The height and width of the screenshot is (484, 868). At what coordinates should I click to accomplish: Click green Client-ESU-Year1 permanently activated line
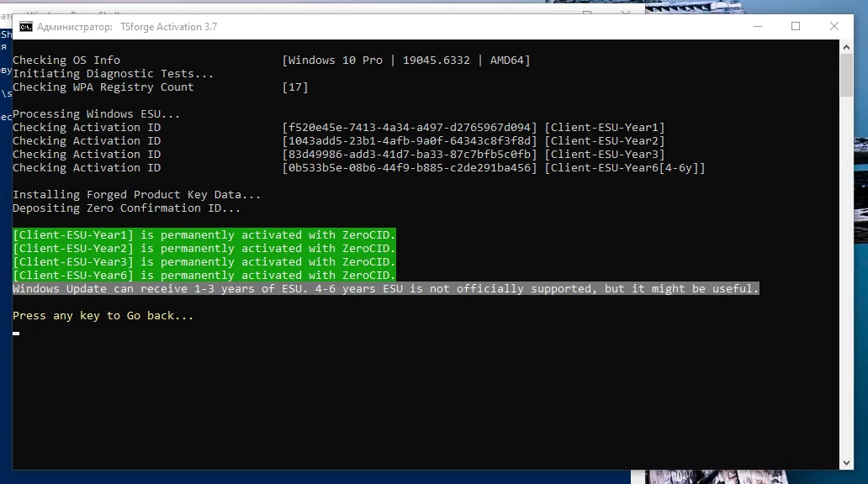point(204,234)
